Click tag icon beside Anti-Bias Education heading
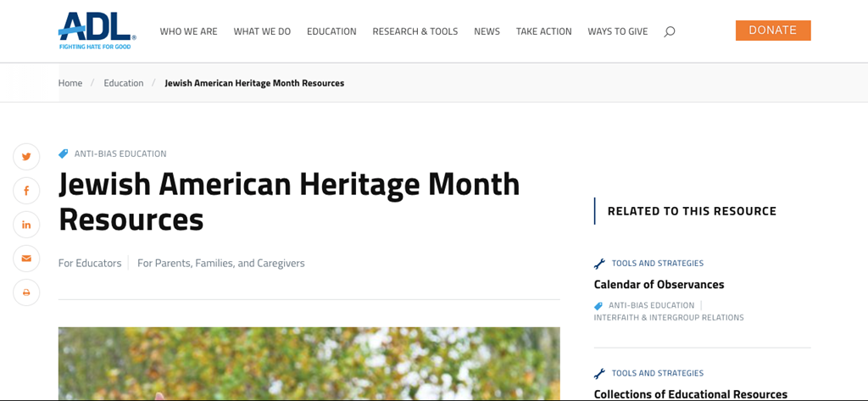This screenshot has width=868, height=401. click(64, 154)
